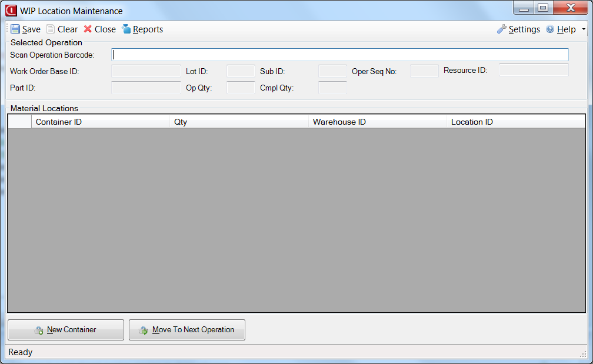Expand the toolbar overflow dropdown arrow

click(584, 29)
